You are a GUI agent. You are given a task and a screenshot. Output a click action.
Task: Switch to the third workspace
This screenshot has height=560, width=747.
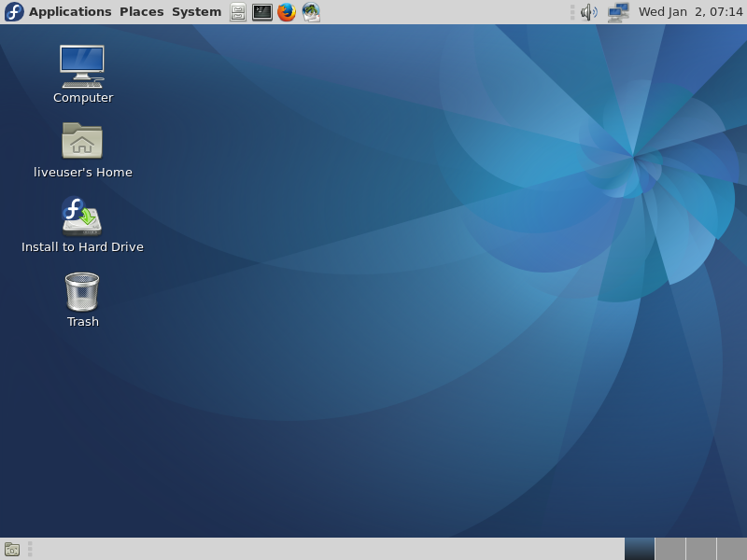[701, 549]
